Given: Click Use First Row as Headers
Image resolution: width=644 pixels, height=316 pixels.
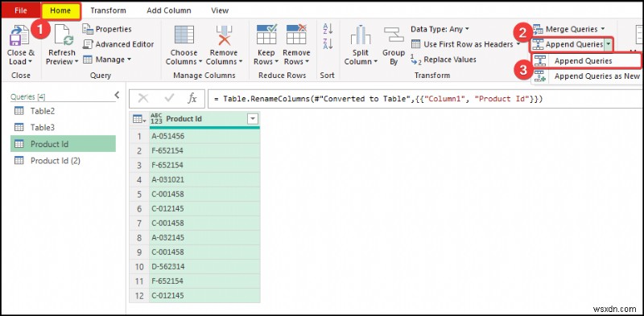Looking at the screenshot, I should [462, 44].
